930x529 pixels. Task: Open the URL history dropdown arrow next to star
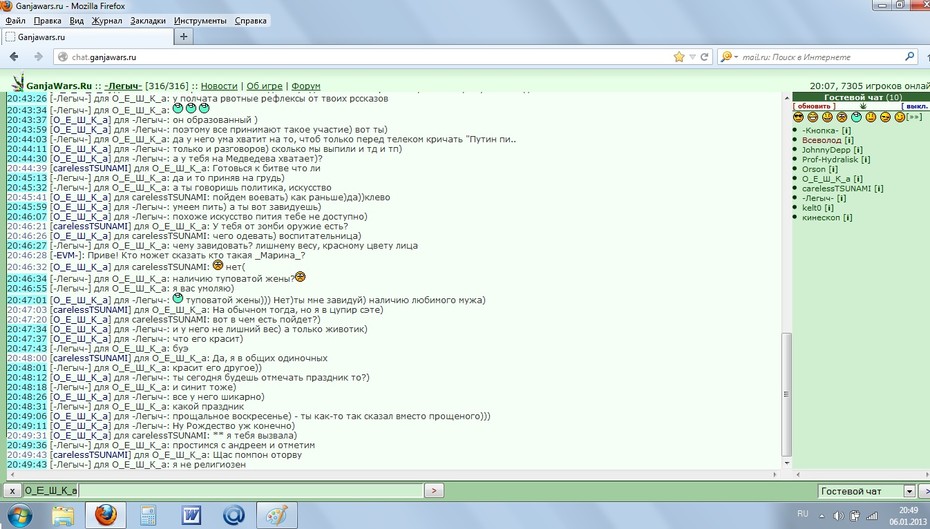pyautogui.click(x=692, y=57)
